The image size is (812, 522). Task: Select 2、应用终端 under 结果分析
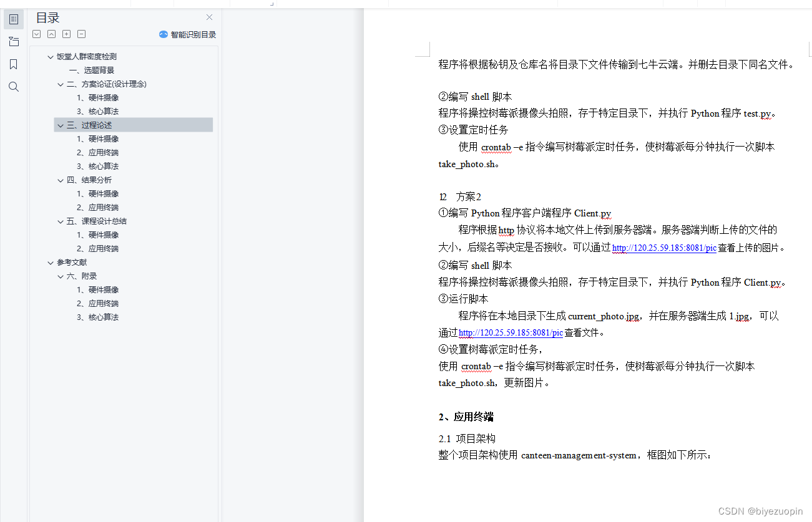tap(98, 207)
